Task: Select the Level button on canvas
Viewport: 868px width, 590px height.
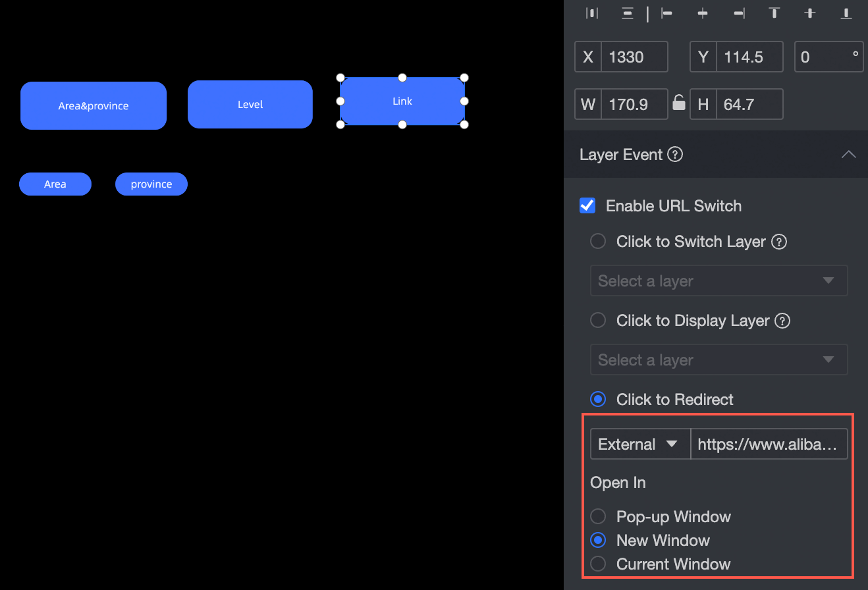Action: (250, 104)
